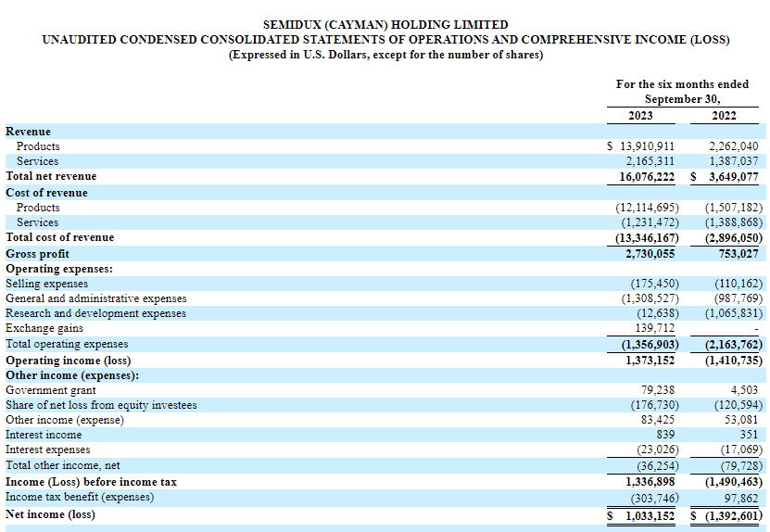Click total cost of revenue (2,896,050)
This screenshot has height=532, width=770.
point(734,238)
